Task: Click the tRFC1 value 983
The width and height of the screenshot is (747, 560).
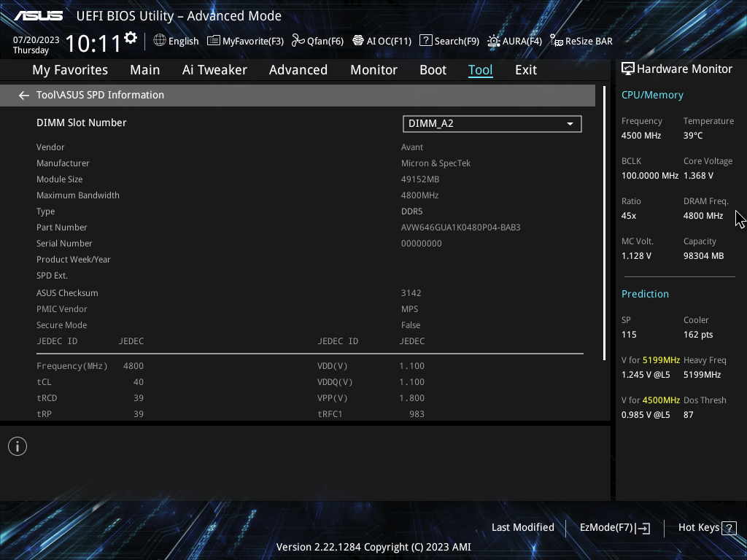Action: (417, 414)
